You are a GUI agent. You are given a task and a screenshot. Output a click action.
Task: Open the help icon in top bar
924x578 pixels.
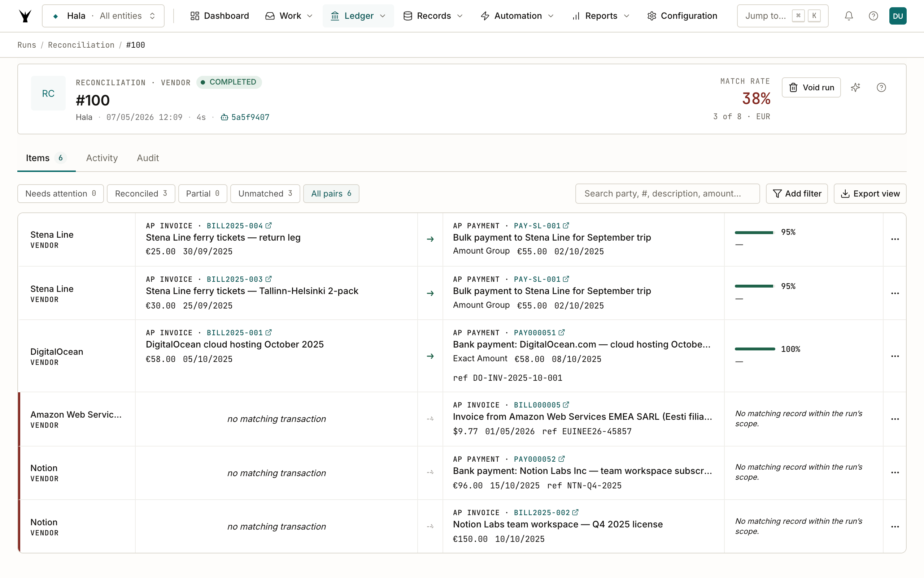coord(873,16)
